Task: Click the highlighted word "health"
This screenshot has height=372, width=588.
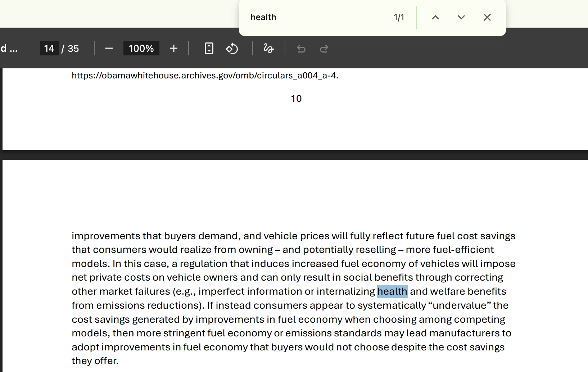Action: (x=392, y=291)
